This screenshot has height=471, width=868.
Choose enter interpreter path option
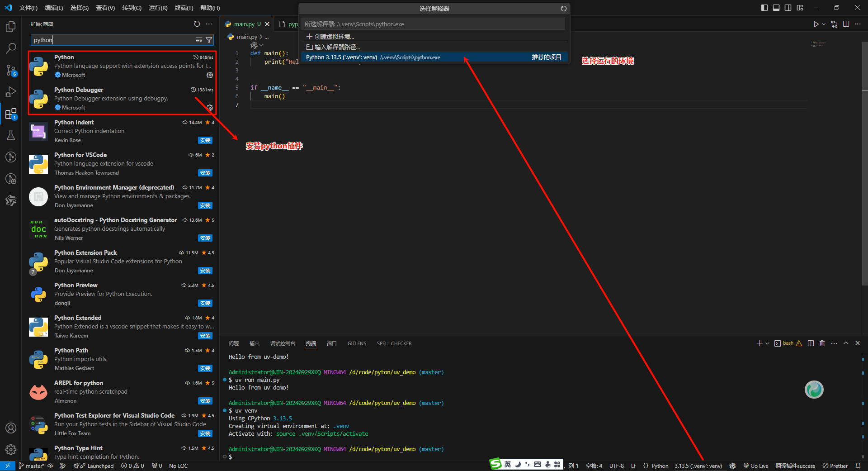coord(434,47)
